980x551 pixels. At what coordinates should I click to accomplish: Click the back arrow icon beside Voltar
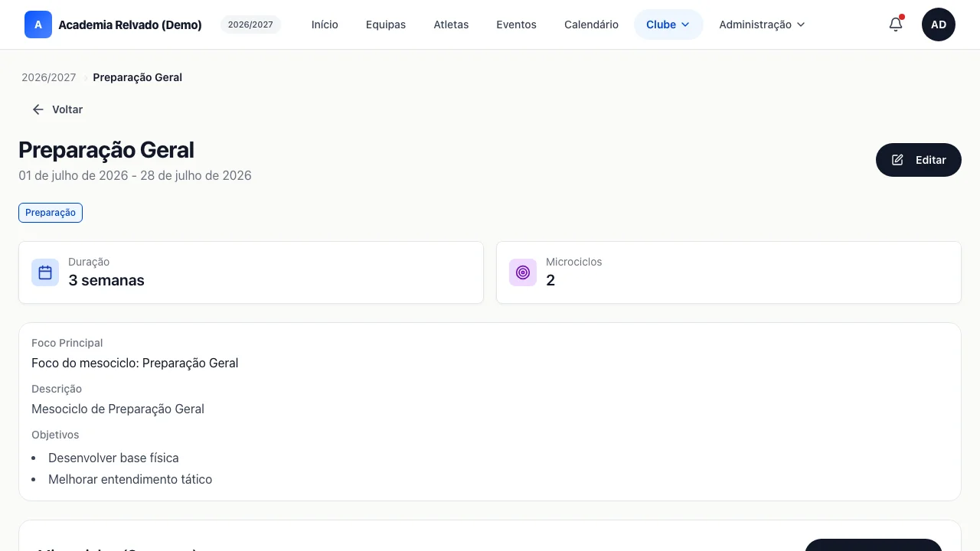(x=38, y=109)
